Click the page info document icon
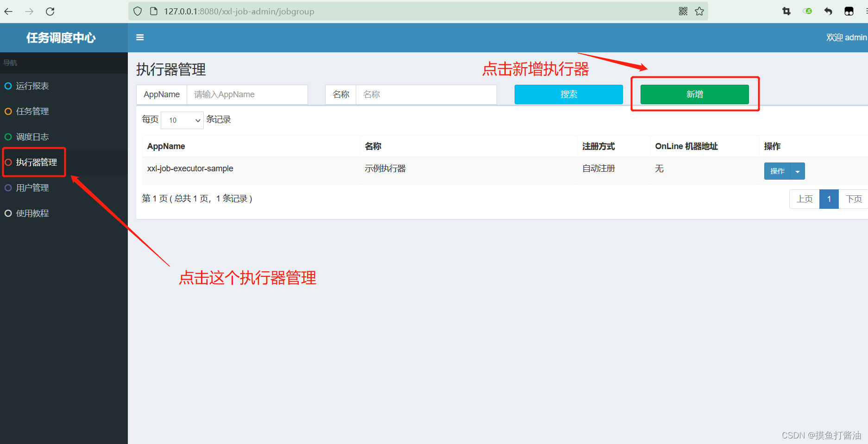The height and width of the screenshot is (444, 868). coord(154,12)
